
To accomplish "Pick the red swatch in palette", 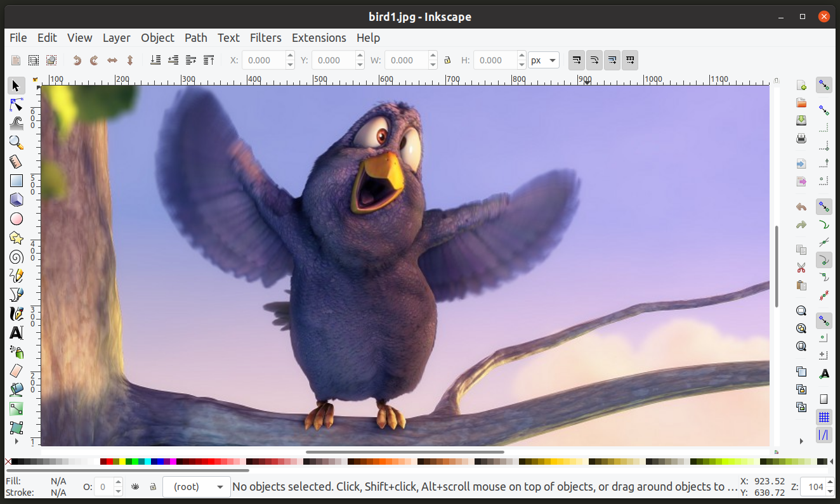I will (110, 462).
